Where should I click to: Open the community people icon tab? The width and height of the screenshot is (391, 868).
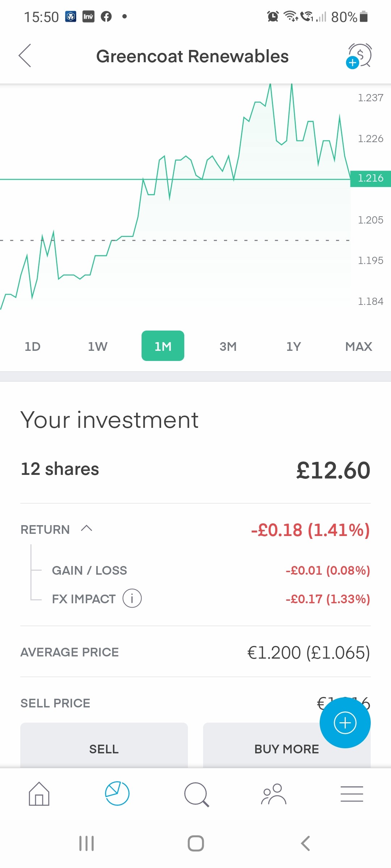[274, 794]
